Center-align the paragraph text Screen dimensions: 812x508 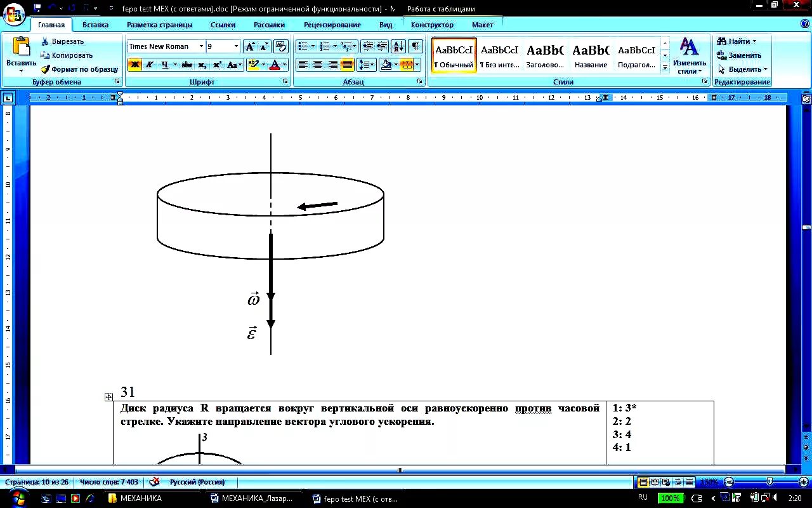tap(317, 65)
